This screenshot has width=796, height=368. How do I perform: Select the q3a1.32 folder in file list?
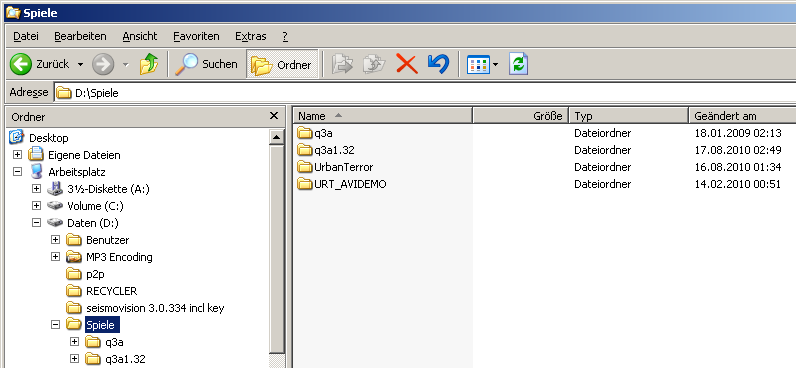coord(325,150)
